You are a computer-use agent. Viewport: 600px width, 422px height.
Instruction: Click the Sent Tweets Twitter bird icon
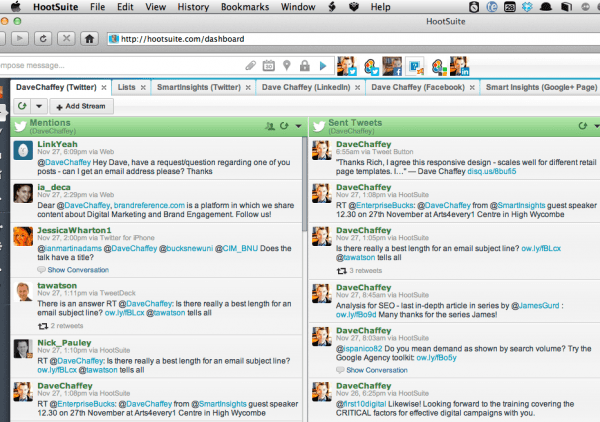tap(318, 126)
